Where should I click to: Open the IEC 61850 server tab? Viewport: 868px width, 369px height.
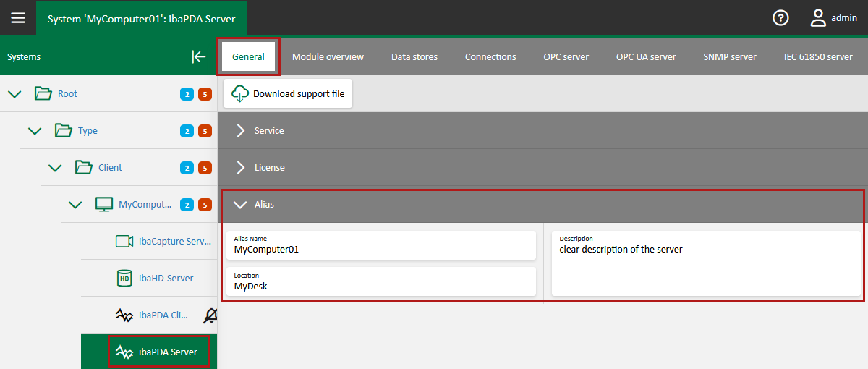tap(818, 56)
